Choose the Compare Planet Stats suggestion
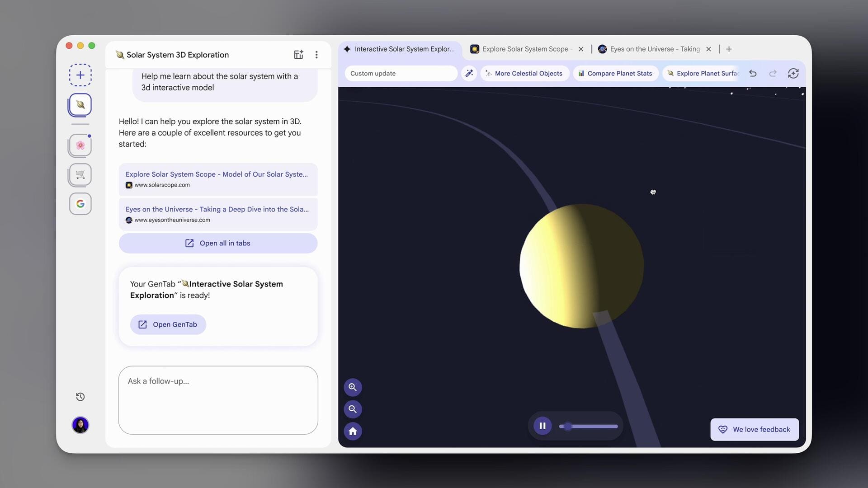The height and width of the screenshot is (488, 868). click(615, 73)
